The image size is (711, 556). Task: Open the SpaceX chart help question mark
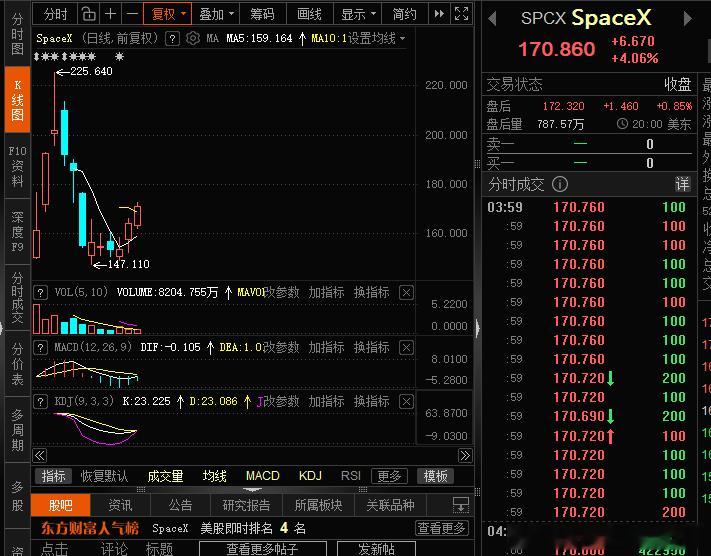click(172, 39)
